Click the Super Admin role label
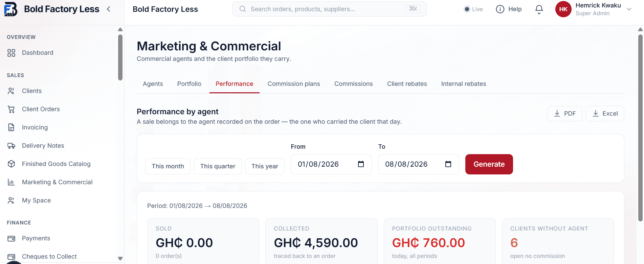The width and height of the screenshot is (644, 264). click(593, 13)
